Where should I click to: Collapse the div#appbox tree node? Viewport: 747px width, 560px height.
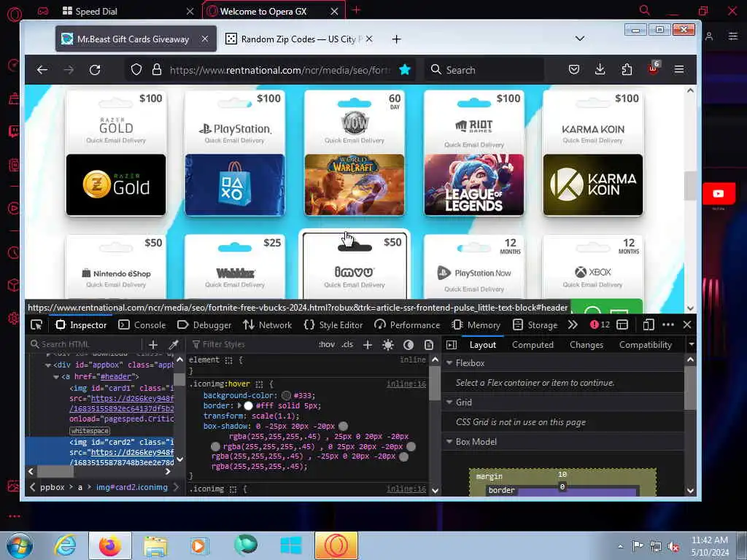[48, 365]
